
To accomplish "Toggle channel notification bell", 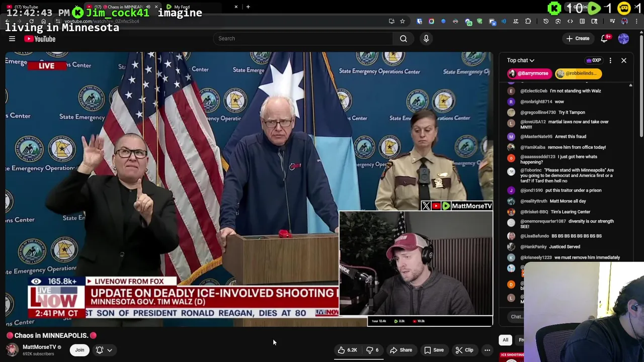I will (x=100, y=350).
